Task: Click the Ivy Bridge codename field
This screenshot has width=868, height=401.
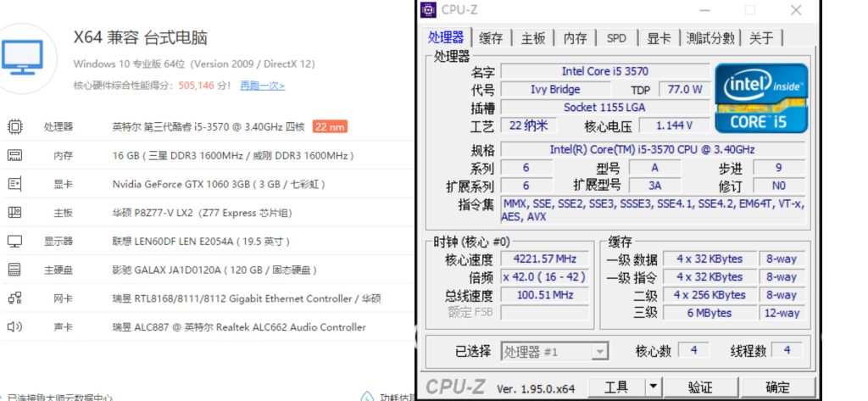Action: pos(555,89)
